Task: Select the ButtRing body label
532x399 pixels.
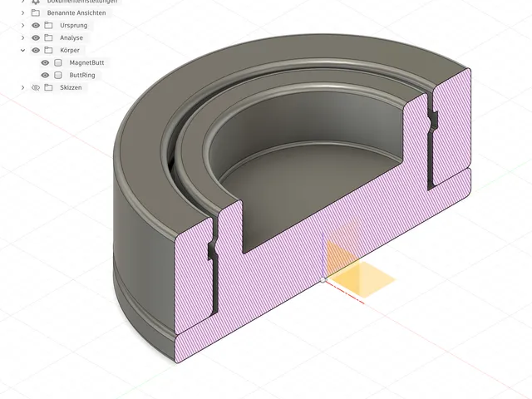Action: (82, 75)
